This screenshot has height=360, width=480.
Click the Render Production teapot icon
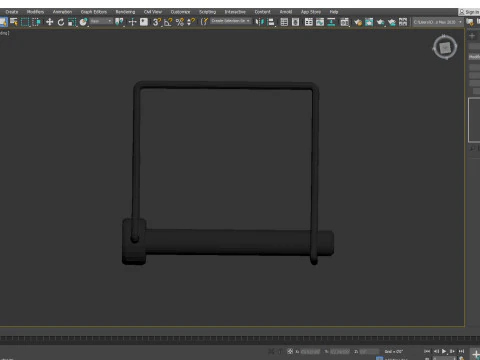coord(381,22)
